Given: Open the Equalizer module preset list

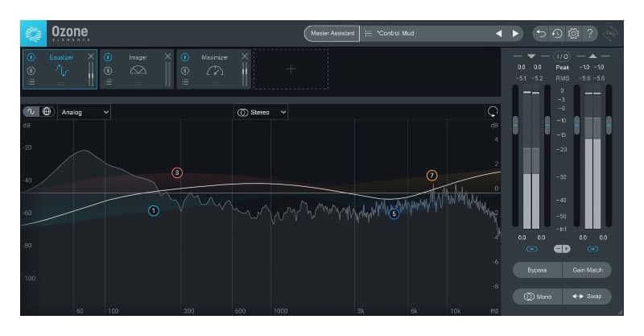Looking at the screenshot, I should click(x=31, y=82).
